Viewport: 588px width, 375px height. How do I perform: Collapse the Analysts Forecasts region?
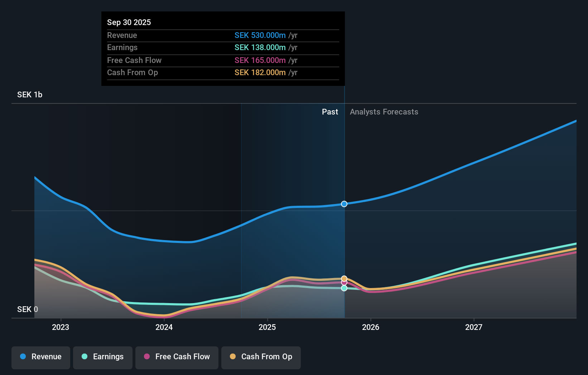(x=384, y=112)
